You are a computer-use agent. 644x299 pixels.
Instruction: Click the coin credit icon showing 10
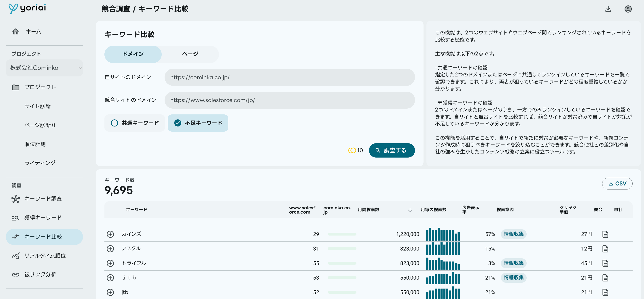coord(352,150)
